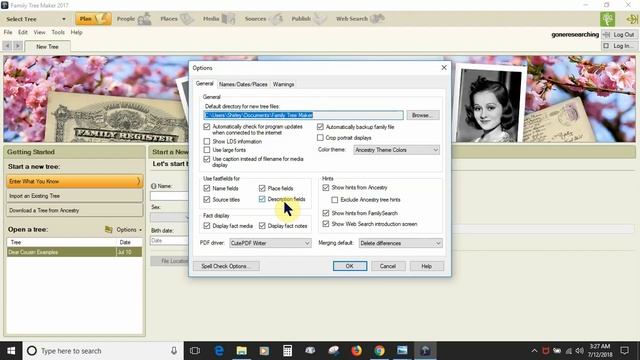Click the green Ancestry leaf tree icon
The image size is (640, 360).
pyautogui.click(x=607, y=19)
